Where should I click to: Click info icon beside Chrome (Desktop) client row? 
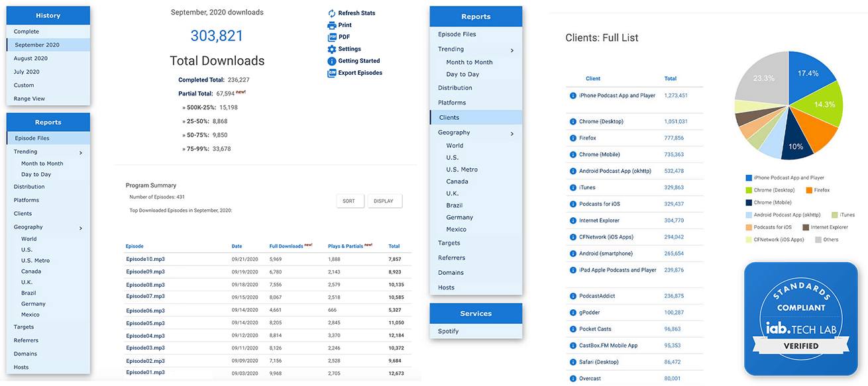point(573,122)
